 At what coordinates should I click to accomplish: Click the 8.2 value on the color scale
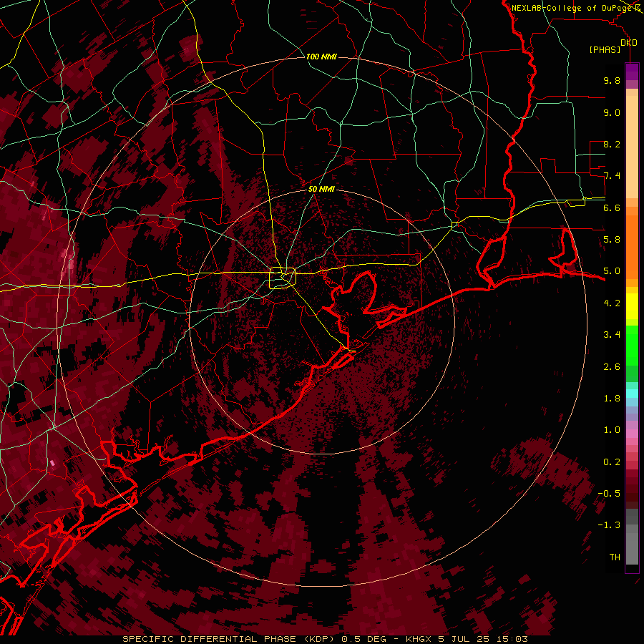coord(612,144)
